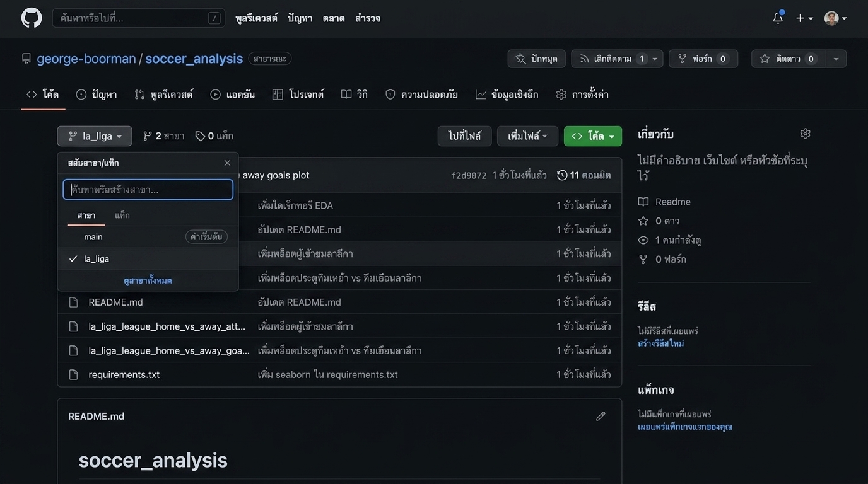This screenshot has width=868, height=484.
Task: Open พูลรีเควสต์ in top navigation
Action: point(257,18)
